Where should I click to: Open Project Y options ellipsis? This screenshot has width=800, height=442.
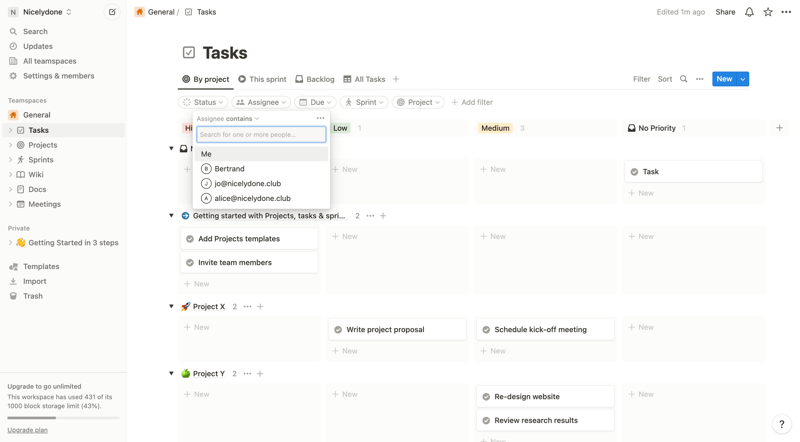(x=247, y=374)
